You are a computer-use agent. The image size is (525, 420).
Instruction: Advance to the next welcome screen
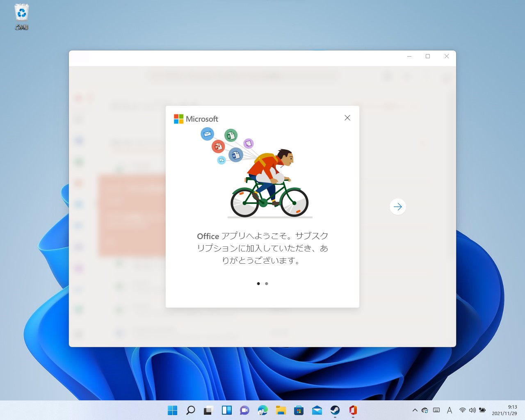(397, 207)
